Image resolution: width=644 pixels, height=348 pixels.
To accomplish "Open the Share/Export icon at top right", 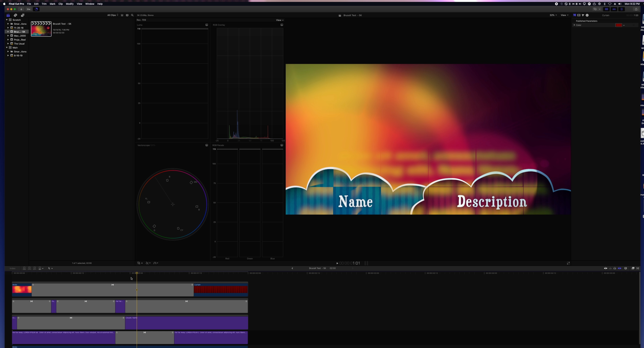I will point(636,9).
